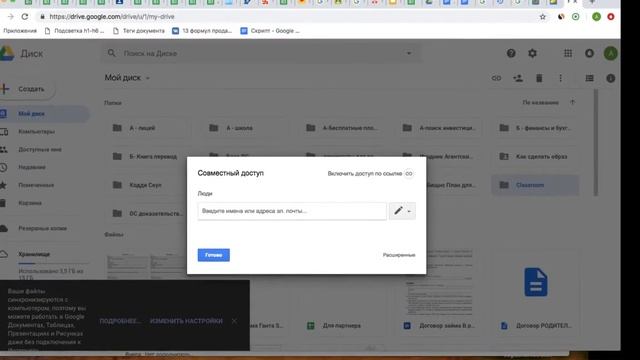This screenshot has height=360, width=640.
Task: Reload the page with browser refresh icon
Action: [x=25, y=17]
